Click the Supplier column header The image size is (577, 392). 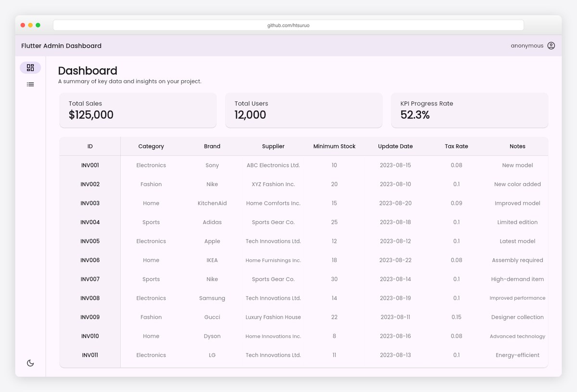point(273,146)
